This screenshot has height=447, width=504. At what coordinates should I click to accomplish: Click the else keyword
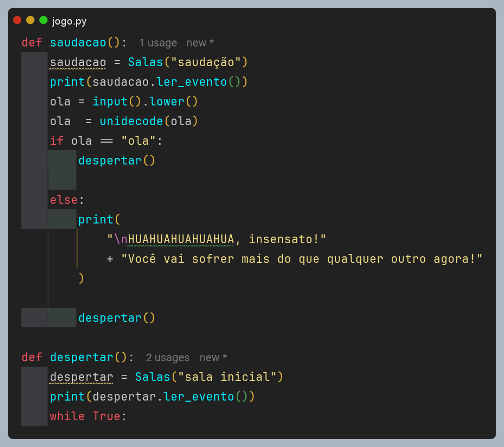point(63,200)
